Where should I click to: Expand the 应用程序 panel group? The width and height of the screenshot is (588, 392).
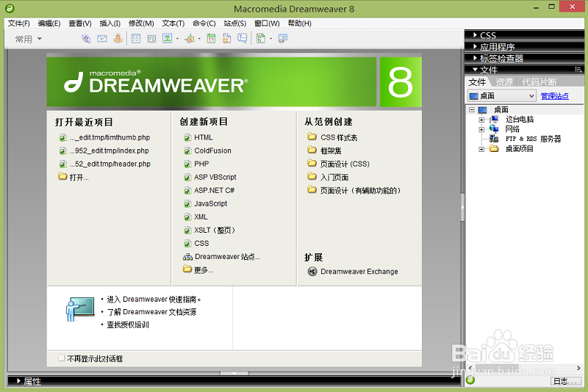pyautogui.click(x=475, y=47)
